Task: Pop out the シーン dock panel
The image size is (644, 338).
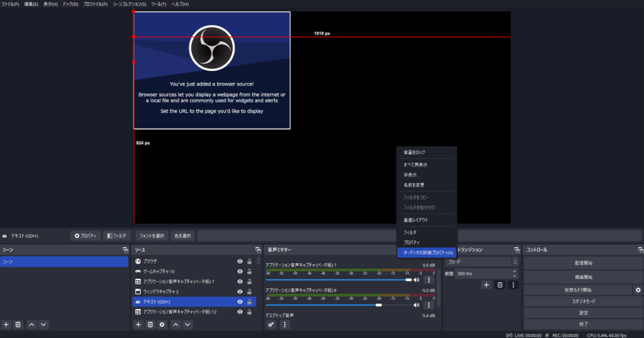Action: (x=125, y=249)
